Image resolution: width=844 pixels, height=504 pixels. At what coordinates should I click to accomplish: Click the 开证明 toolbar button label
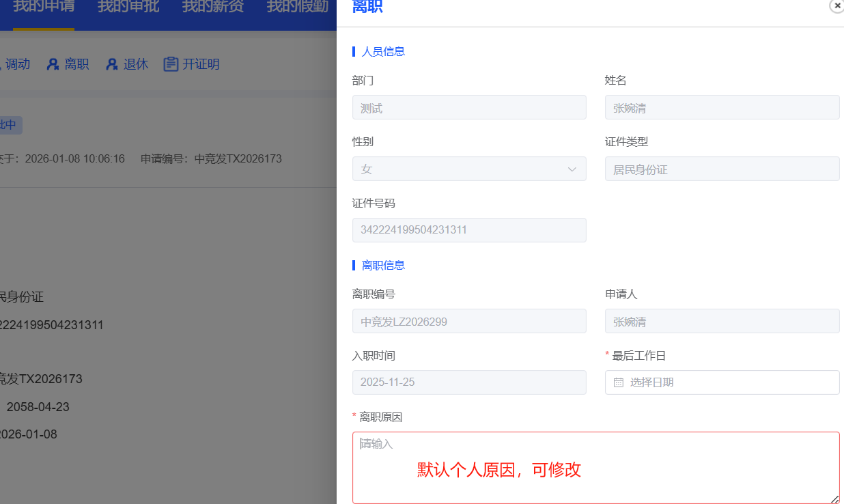201,64
